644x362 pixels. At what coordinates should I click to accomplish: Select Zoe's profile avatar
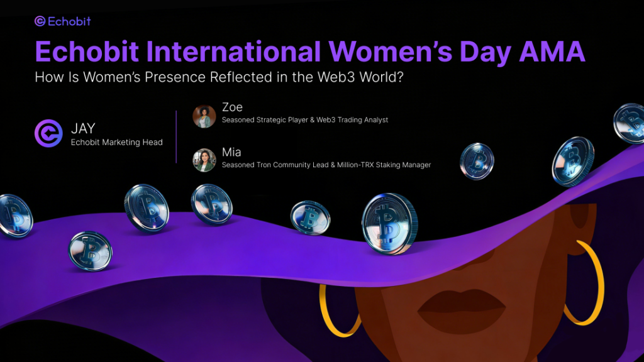click(204, 116)
